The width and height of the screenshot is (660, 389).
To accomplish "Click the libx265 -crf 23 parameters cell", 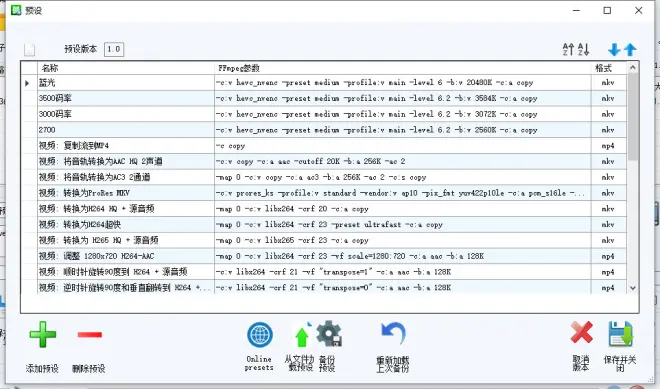I will click(402, 240).
